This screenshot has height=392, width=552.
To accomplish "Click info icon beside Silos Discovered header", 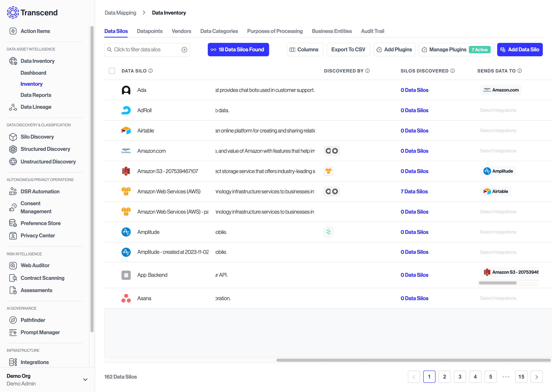I will (453, 71).
